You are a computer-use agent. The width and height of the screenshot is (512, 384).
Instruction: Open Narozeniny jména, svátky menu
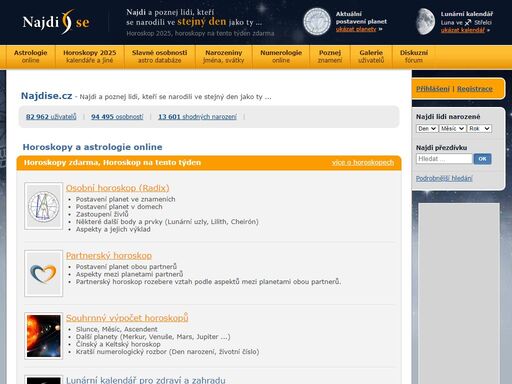coord(224,56)
